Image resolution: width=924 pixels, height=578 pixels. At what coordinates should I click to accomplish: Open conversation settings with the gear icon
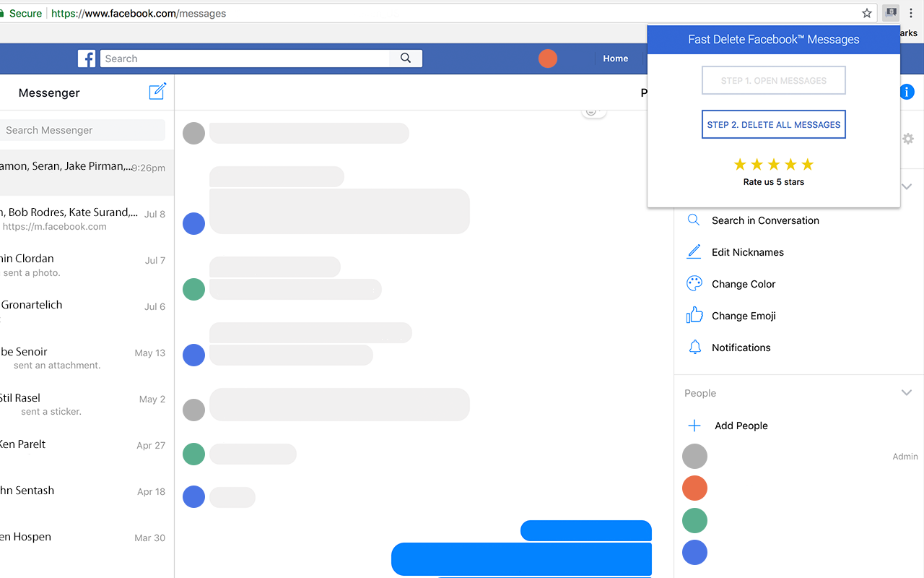coord(907,139)
